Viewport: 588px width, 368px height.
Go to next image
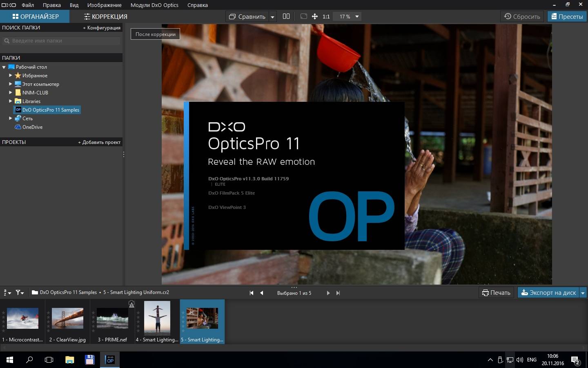click(x=328, y=293)
